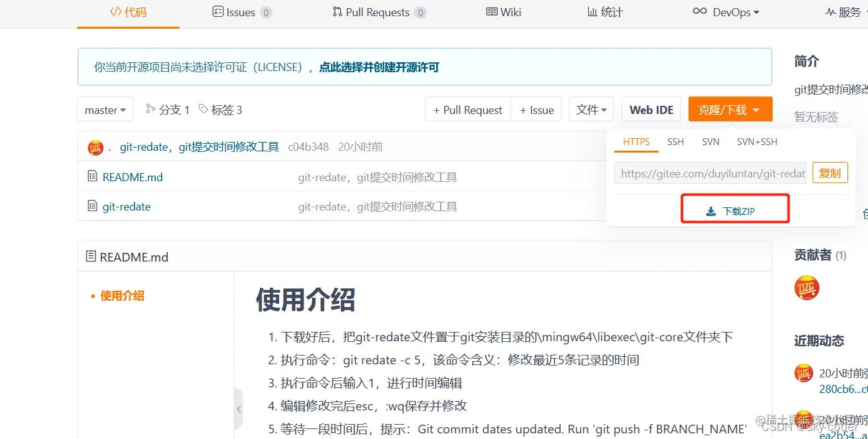Open the 代码 code tab
This screenshot has width=868, height=439.
pos(128,12)
